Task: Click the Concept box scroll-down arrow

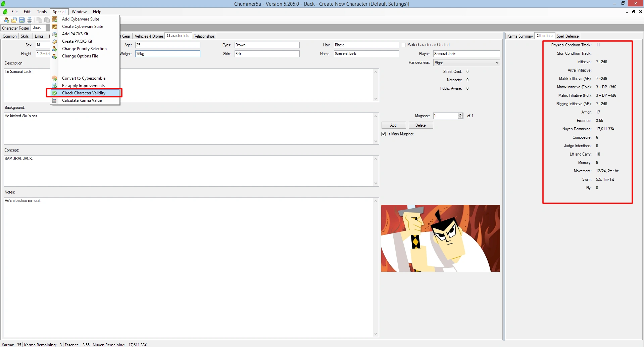Action: click(376, 183)
